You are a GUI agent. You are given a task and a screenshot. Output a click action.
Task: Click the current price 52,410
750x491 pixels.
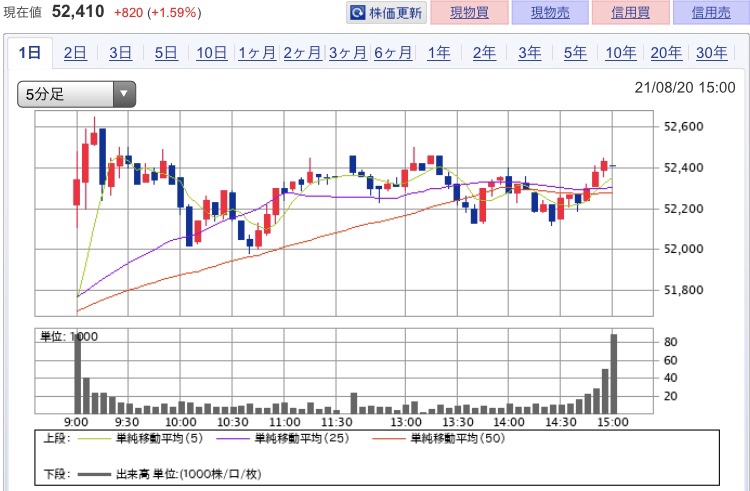pos(78,11)
